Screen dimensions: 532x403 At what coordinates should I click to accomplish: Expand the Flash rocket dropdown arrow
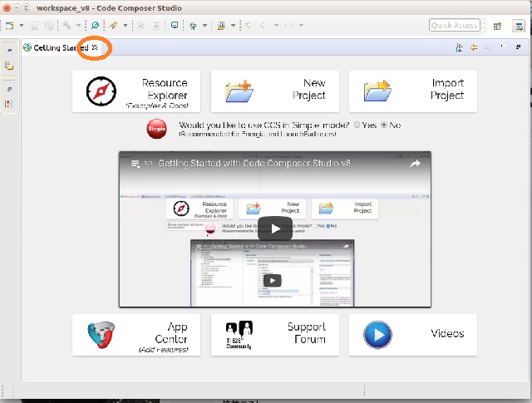pos(126,26)
